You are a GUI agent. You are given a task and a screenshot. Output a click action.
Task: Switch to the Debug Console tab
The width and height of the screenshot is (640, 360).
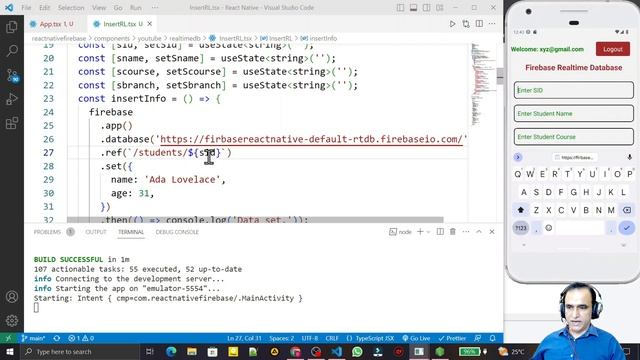tap(177, 232)
